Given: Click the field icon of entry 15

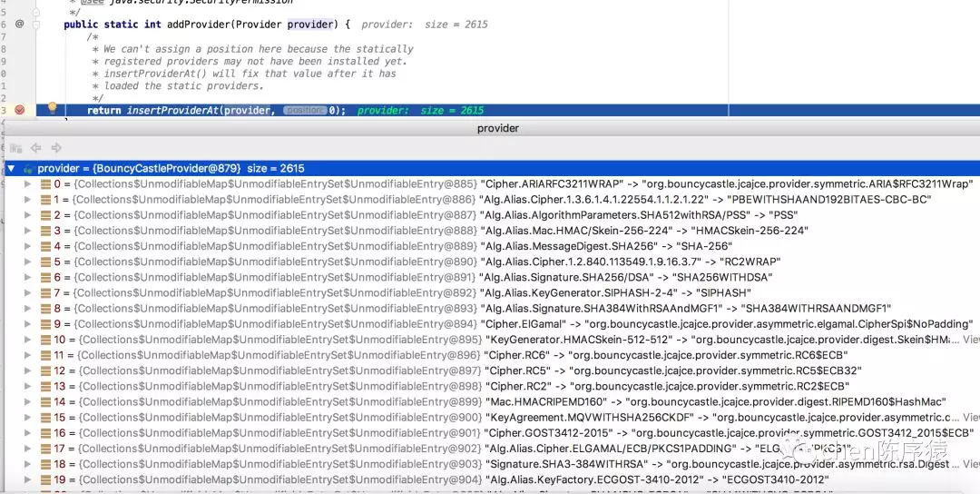Looking at the screenshot, I should coord(45,417).
